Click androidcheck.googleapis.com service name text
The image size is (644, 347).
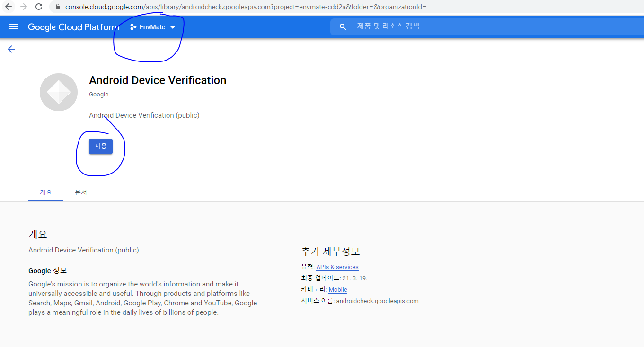[x=377, y=301]
